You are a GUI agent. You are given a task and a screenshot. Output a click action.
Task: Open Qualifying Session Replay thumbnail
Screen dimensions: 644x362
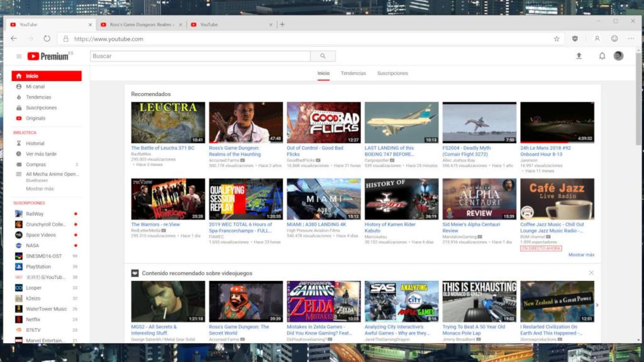[246, 199]
